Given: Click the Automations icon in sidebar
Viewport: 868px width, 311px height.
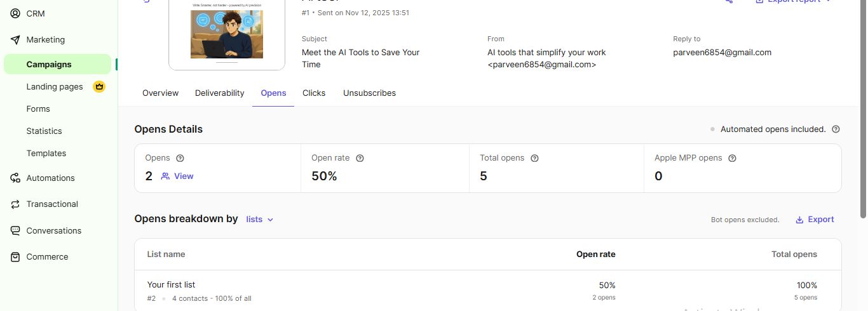Looking at the screenshot, I should pos(15,178).
